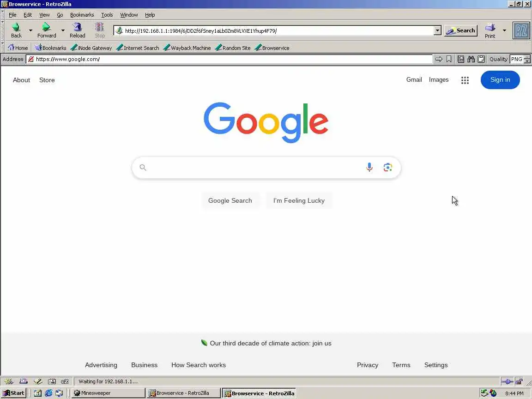The image size is (532, 399).
Task: Open the Help menu
Action: 150,15
